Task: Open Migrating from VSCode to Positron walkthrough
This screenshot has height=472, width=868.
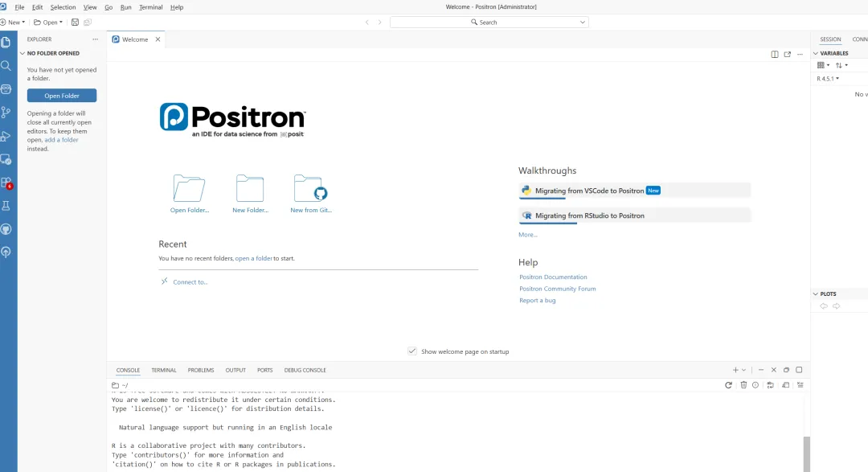Action: pos(634,191)
